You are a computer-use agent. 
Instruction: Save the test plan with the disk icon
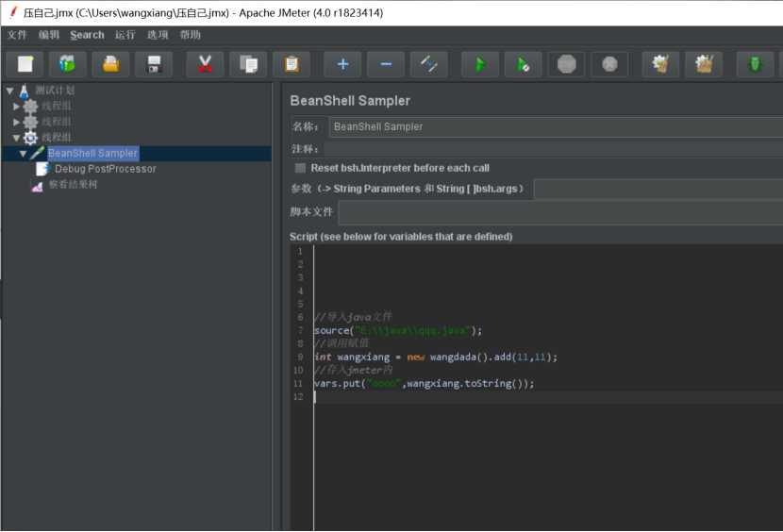154,64
